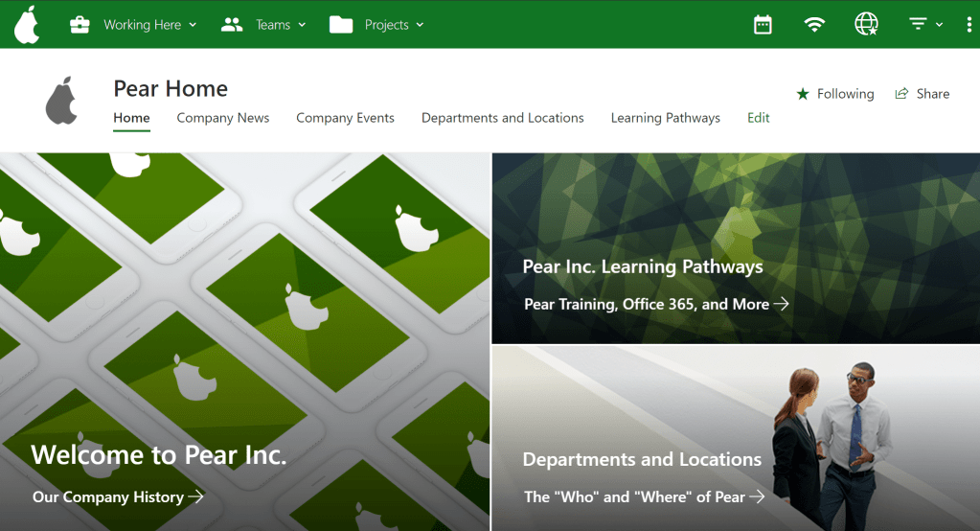Open the Learning Pathways navigation tab
The height and width of the screenshot is (531, 980).
click(666, 118)
